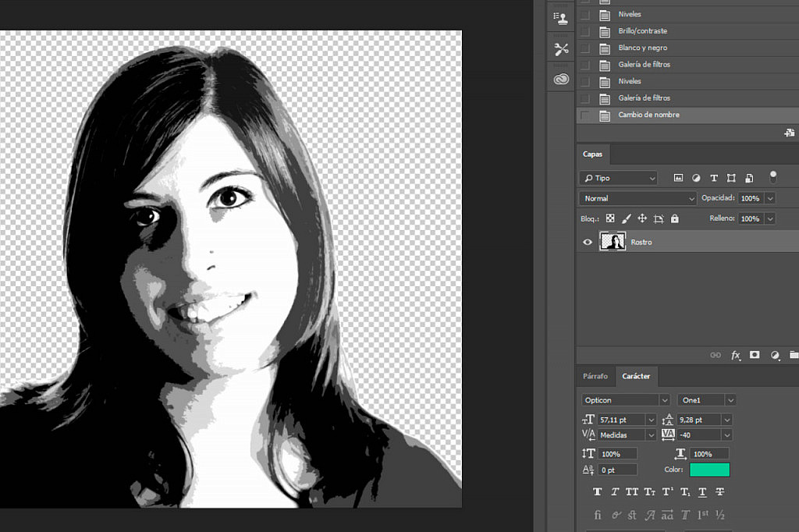This screenshot has height=532, width=799.
Task: Click the fx layer styles icon
Action: point(735,355)
